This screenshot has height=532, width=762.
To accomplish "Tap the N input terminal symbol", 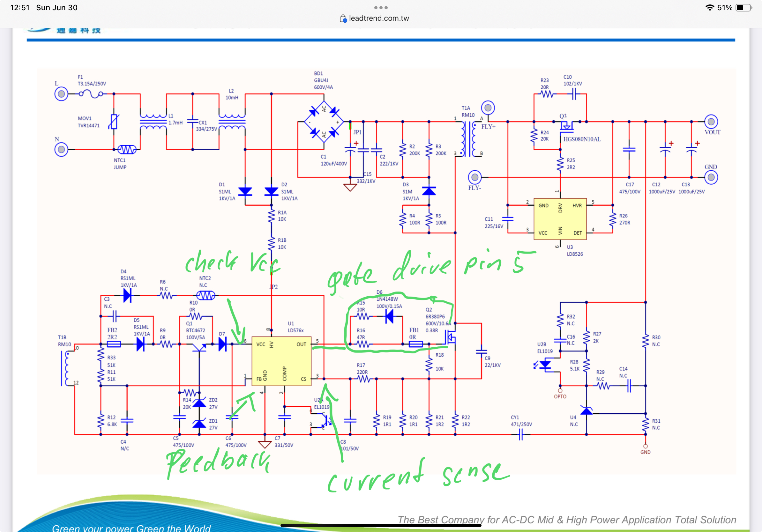I will pyautogui.click(x=61, y=150).
